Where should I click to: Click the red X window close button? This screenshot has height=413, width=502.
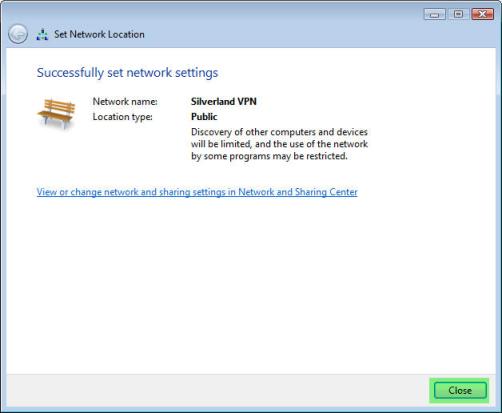[482, 14]
